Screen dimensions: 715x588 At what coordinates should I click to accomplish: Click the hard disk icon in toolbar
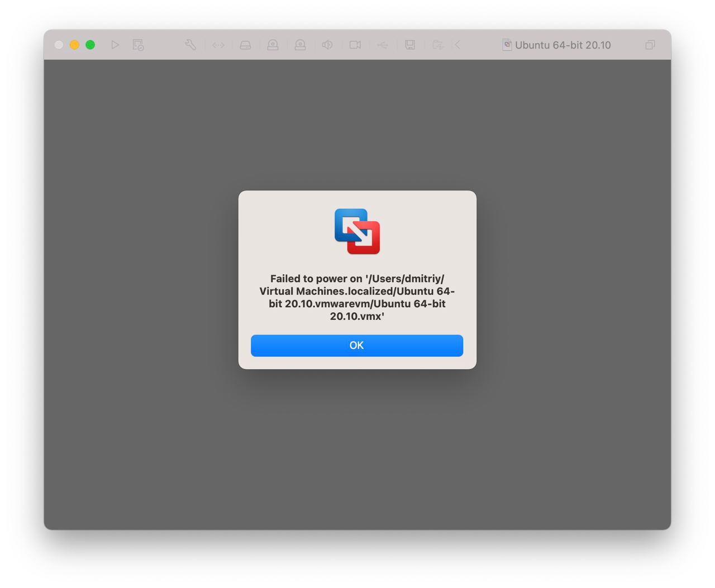coord(245,45)
